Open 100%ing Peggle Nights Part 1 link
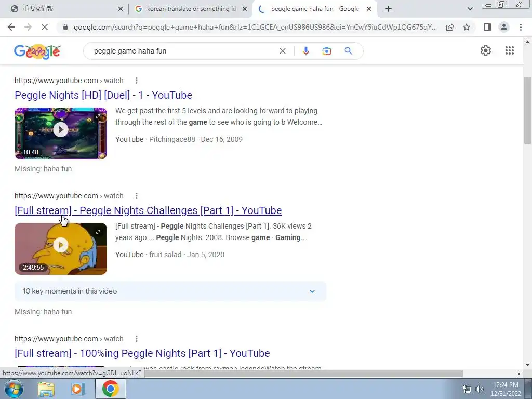532x399 pixels. tap(142, 353)
